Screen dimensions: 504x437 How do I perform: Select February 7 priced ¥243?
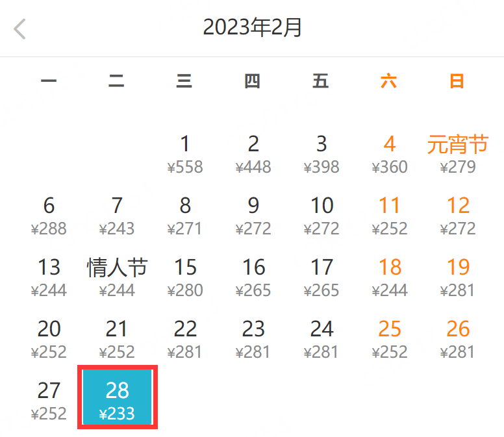[117, 216]
